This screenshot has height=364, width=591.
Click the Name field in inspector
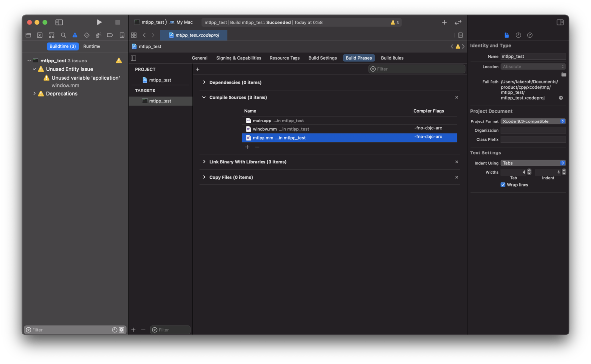[x=533, y=56]
